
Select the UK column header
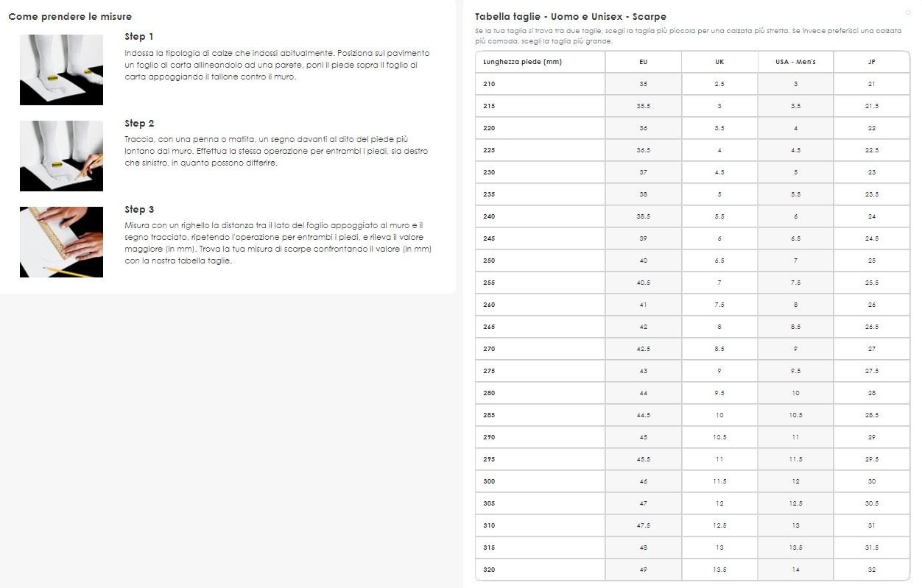(719, 62)
